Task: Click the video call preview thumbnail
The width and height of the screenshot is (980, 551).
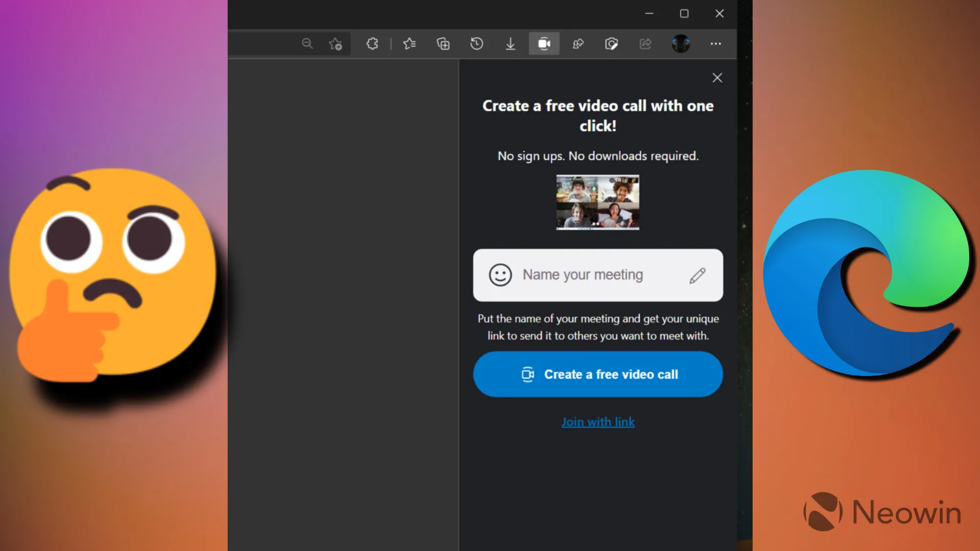Action: pos(598,202)
